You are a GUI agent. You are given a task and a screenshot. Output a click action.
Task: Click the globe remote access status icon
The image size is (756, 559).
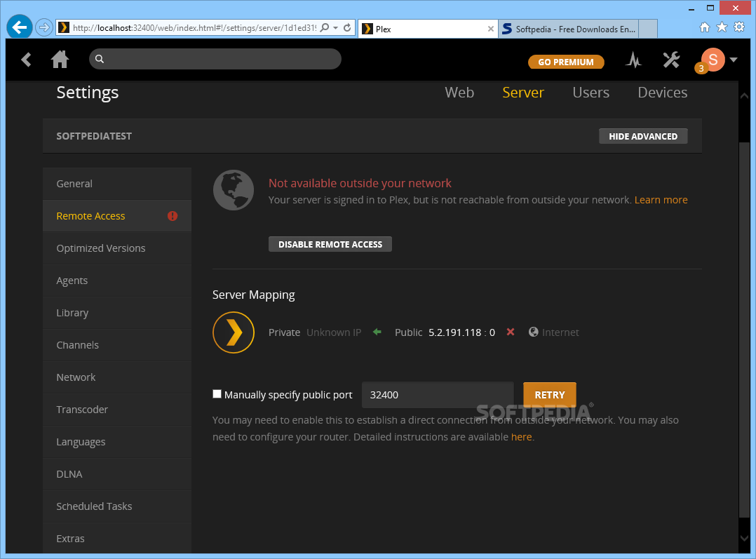(234, 190)
